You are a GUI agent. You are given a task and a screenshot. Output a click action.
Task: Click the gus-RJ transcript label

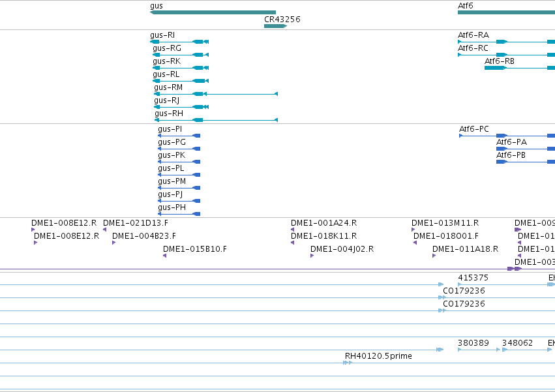[167, 100]
